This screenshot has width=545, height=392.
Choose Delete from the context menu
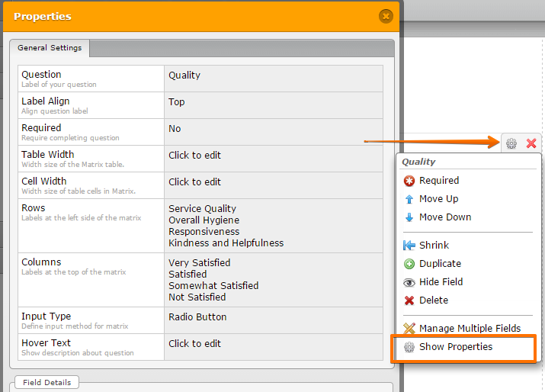click(433, 300)
